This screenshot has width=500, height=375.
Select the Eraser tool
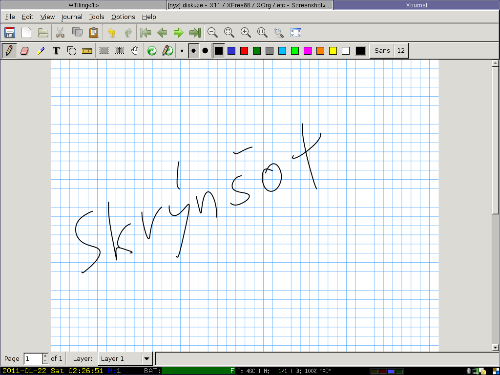(x=25, y=51)
